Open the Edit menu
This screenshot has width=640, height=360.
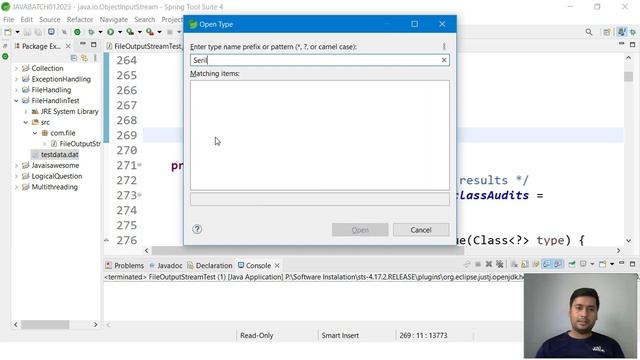(x=27, y=19)
